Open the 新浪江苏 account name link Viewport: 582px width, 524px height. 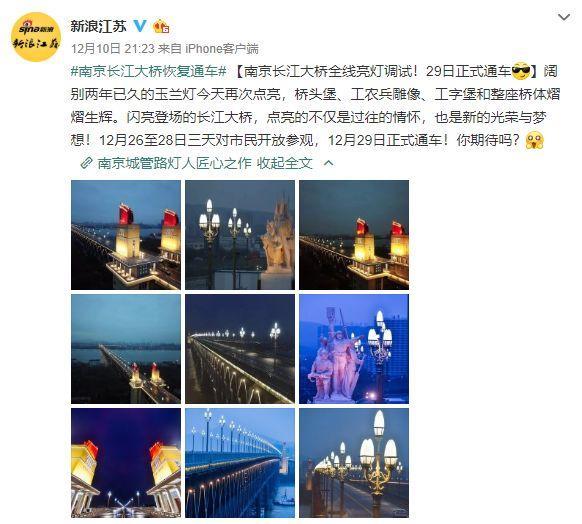98,26
